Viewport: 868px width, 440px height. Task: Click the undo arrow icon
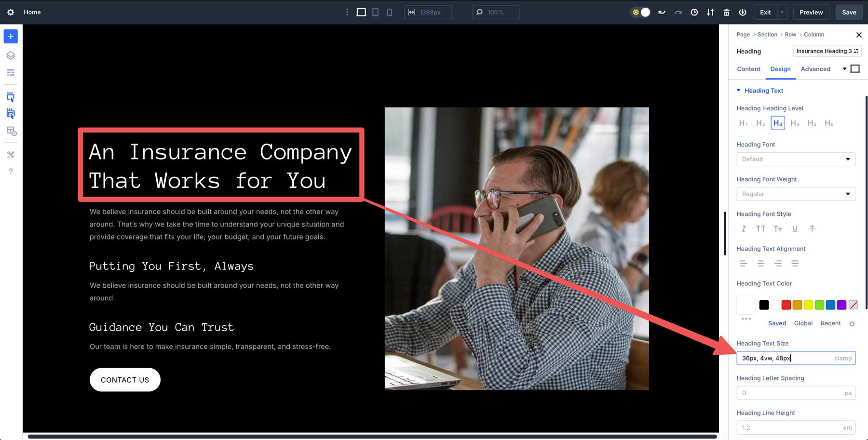[x=662, y=12]
